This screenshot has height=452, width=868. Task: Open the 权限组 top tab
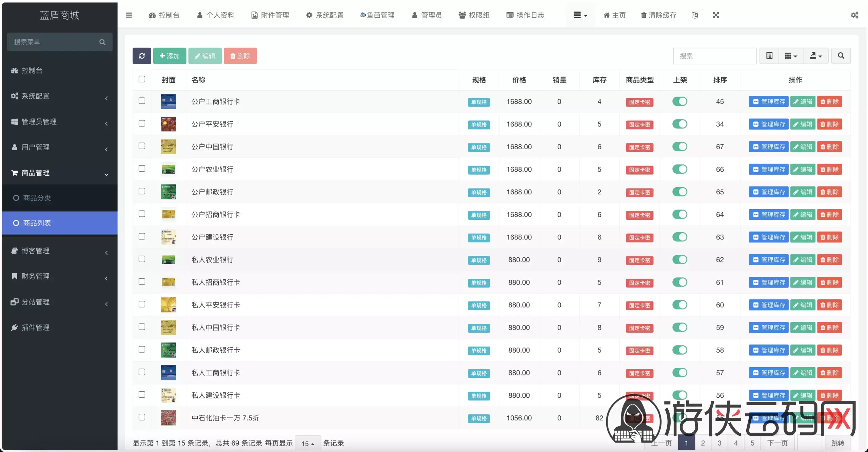(474, 15)
